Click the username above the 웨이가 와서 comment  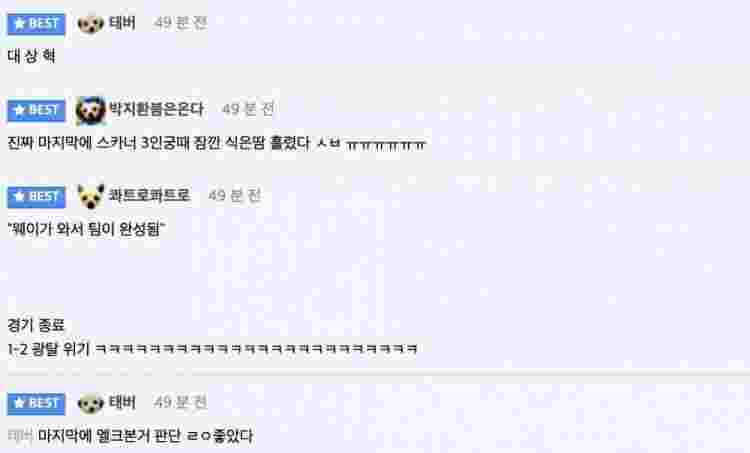[150, 195]
